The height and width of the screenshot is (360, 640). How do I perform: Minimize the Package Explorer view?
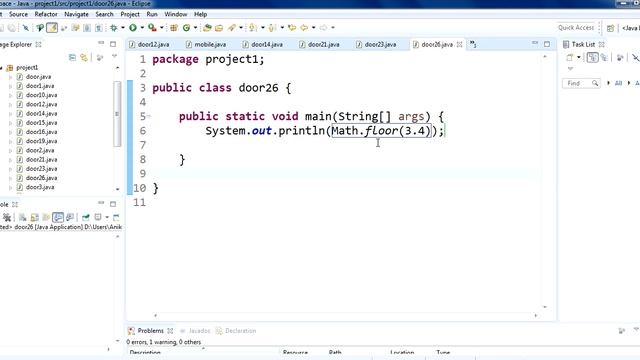(101, 43)
